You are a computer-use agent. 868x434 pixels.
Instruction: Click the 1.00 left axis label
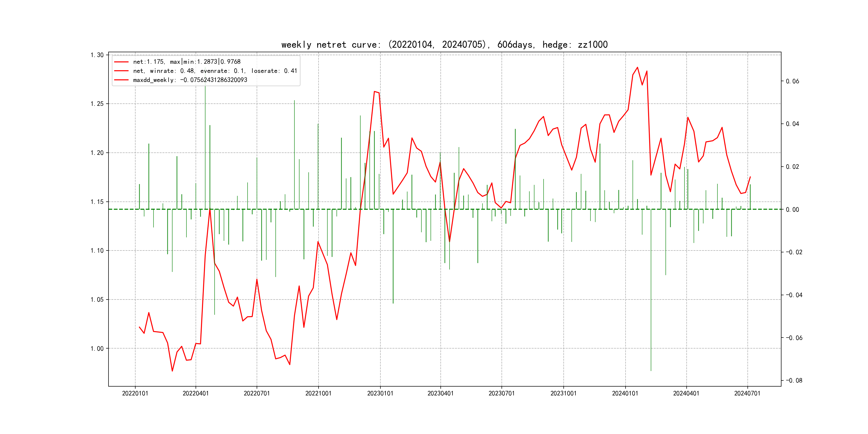(97, 349)
